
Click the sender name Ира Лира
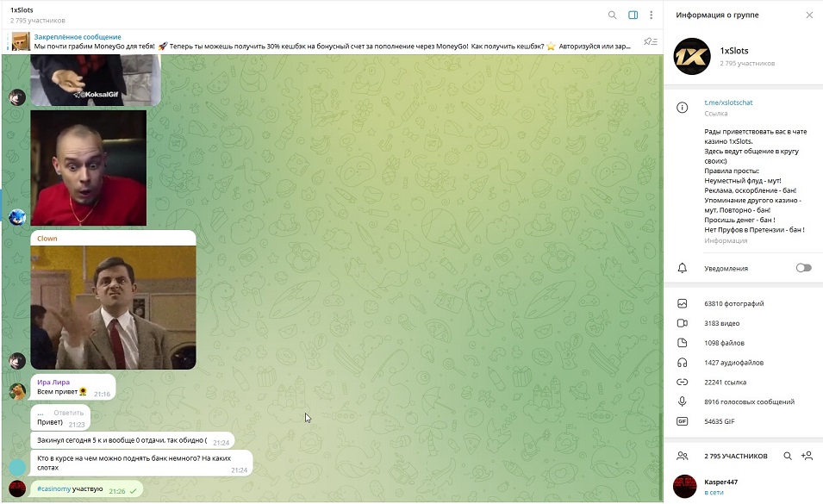(53, 383)
